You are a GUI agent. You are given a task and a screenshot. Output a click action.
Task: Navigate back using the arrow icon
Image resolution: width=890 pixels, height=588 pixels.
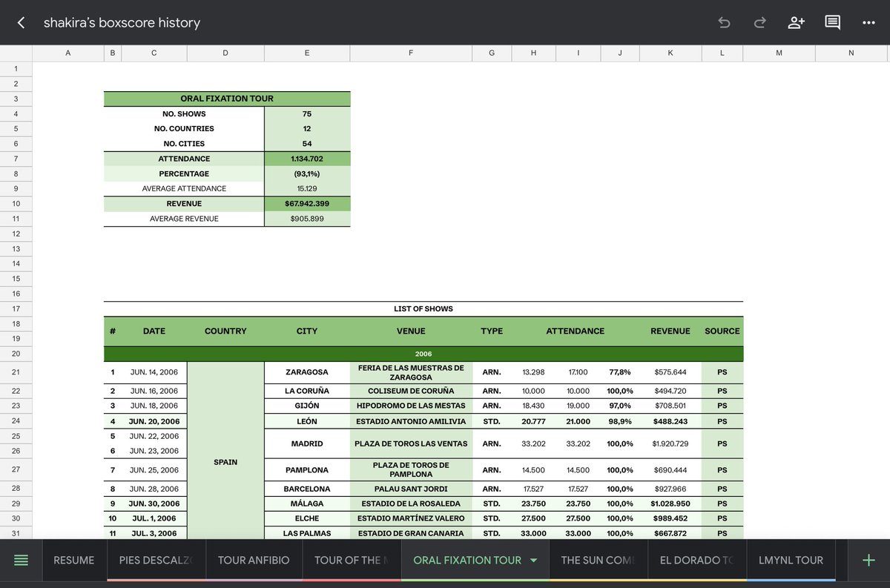pos(20,22)
